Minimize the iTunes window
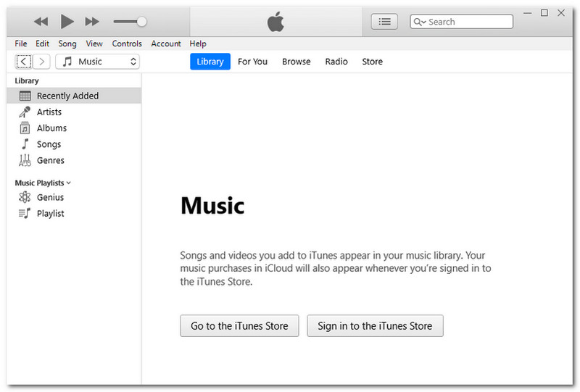 click(528, 13)
